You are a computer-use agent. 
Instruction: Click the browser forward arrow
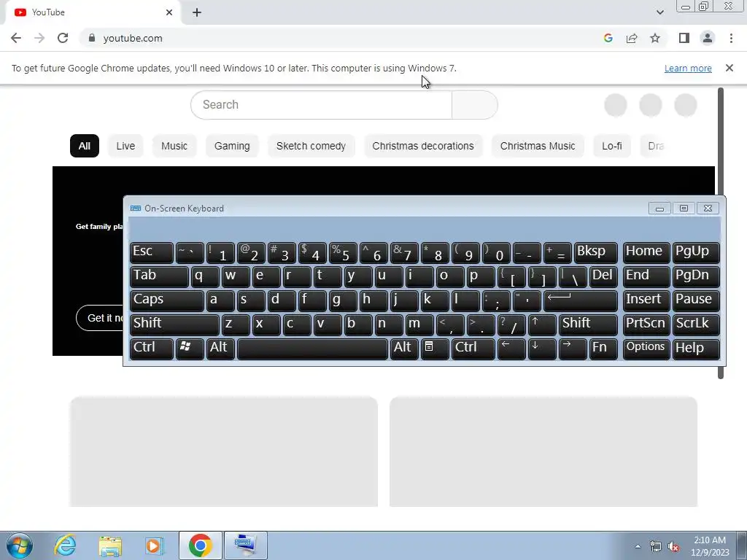tap(39, 38)
